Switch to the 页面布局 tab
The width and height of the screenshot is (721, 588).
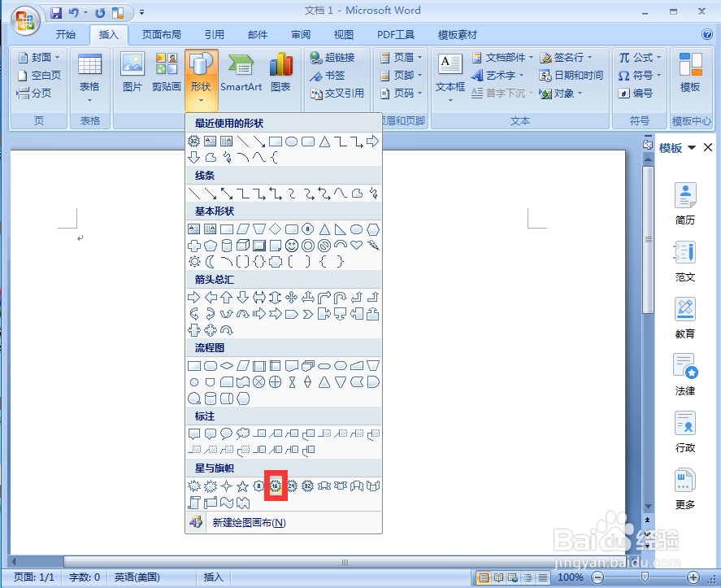[162, 34]
